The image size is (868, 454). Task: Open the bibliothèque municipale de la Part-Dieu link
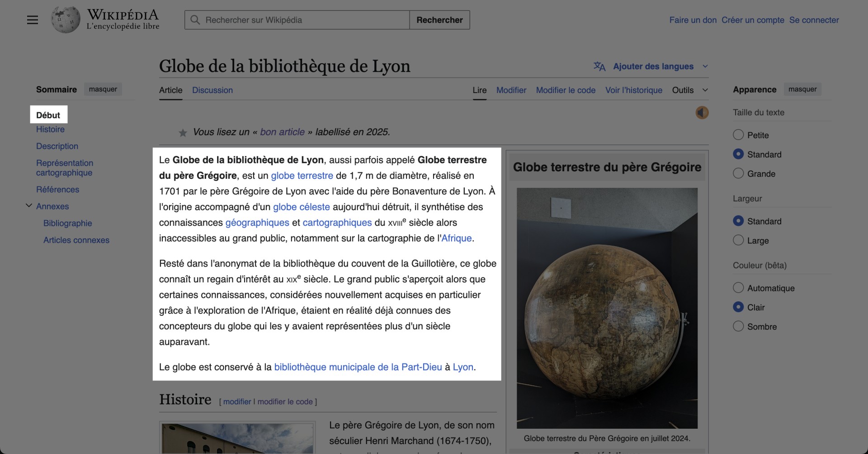click(x=358, y=367)
